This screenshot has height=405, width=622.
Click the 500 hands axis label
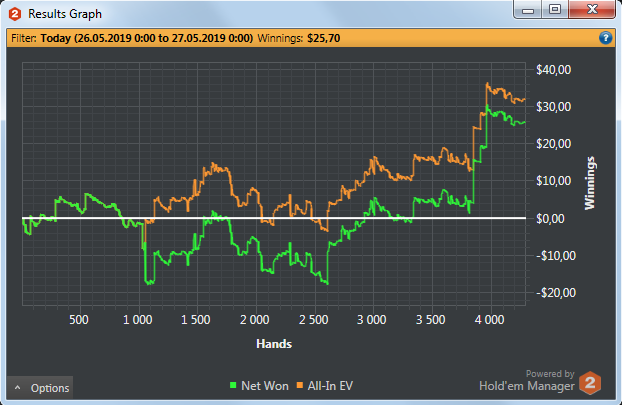(79, 320)
